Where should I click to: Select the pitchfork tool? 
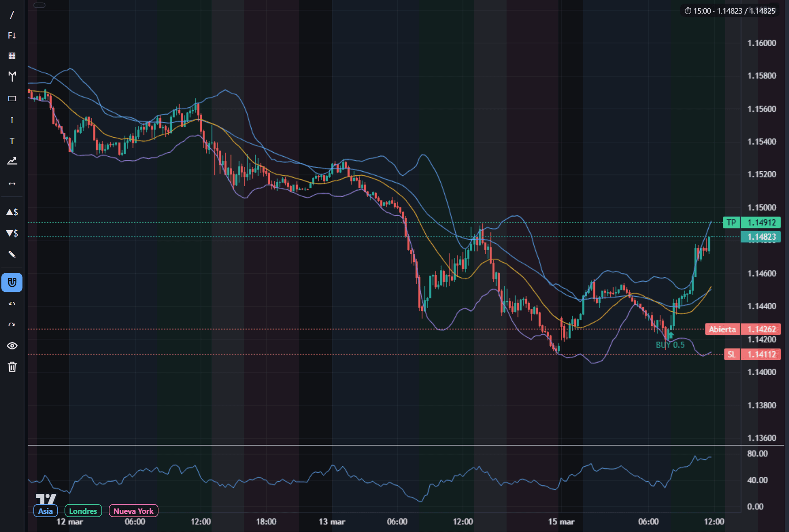(x=12, y=76)
